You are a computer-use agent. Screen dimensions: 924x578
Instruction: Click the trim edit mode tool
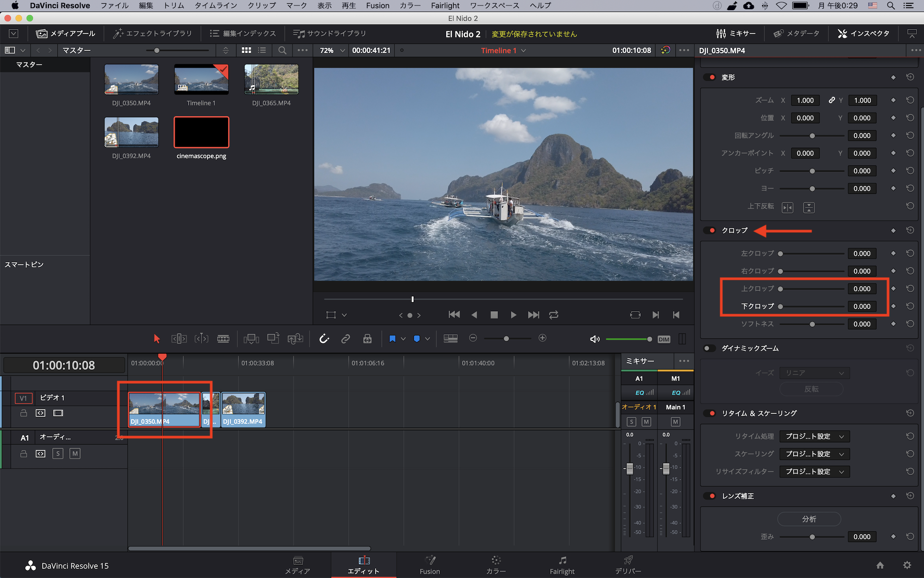179,339
